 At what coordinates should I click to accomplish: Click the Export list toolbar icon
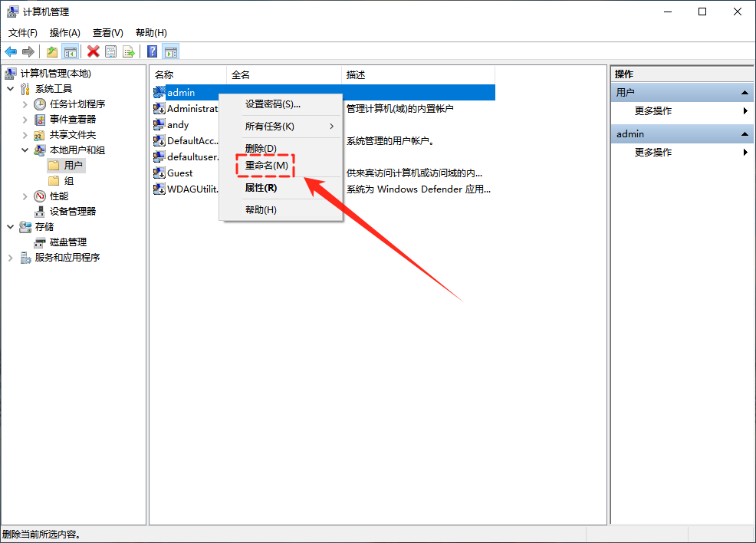[129, 51]
